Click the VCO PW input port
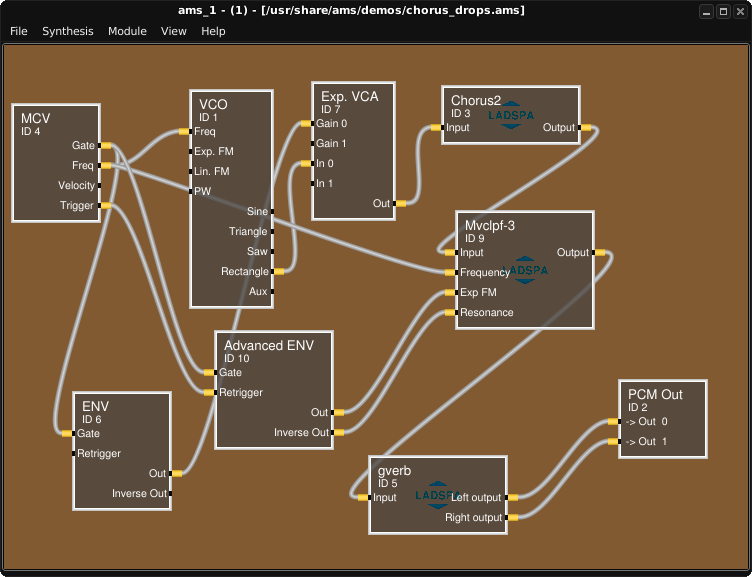The image size is (752, 577). pyautogui.click(x=191, y=191)
